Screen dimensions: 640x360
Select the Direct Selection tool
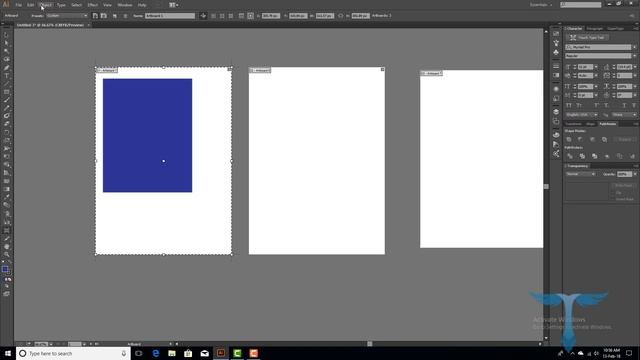point(6,43)
